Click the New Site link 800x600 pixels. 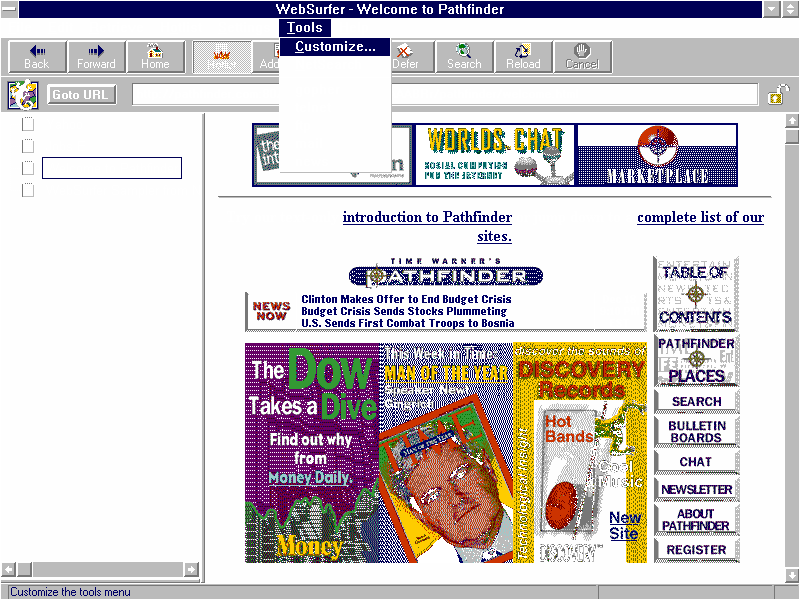[x=624, y=526]
